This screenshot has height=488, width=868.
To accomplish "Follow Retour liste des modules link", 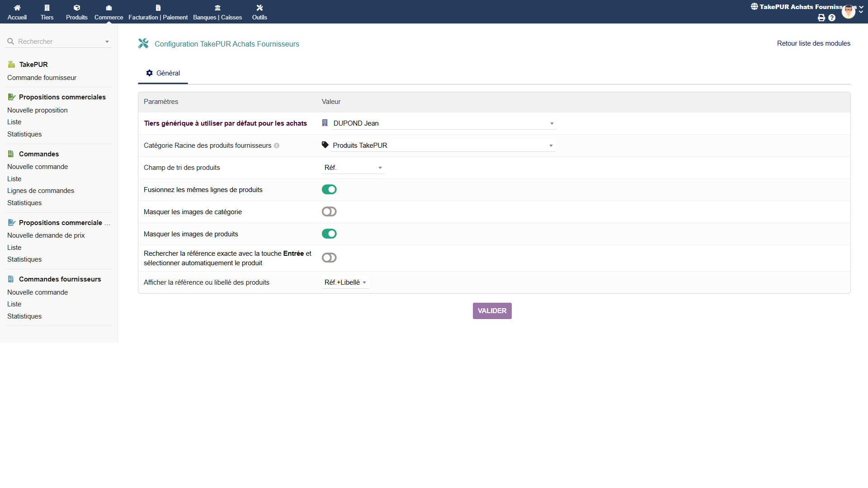I will click(x=813, y=43).
